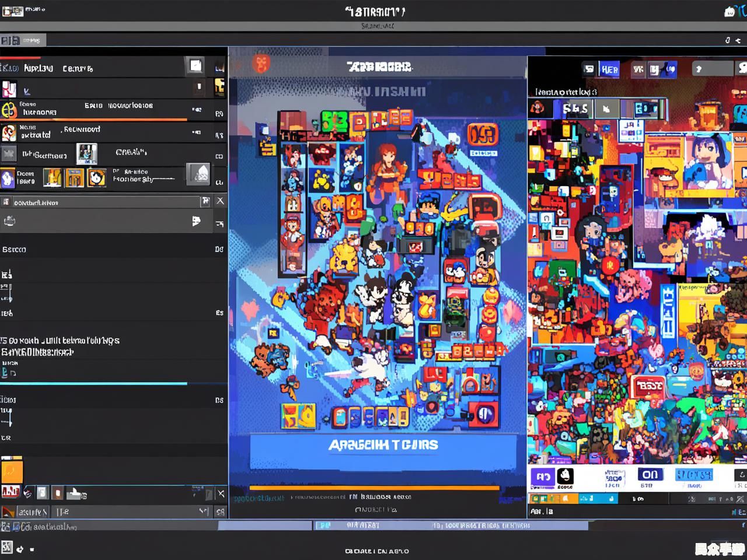
Task: Click the large orange color swatch
Action: point(12,471)
